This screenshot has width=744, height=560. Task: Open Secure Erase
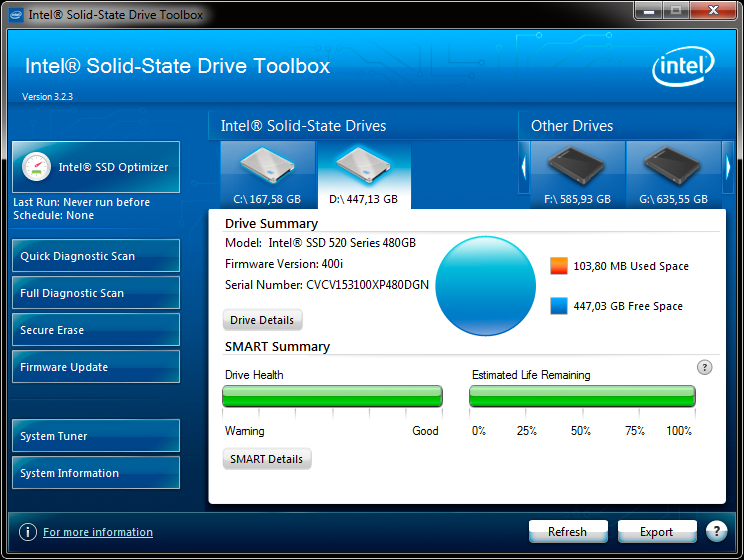(x=96, y=330)
